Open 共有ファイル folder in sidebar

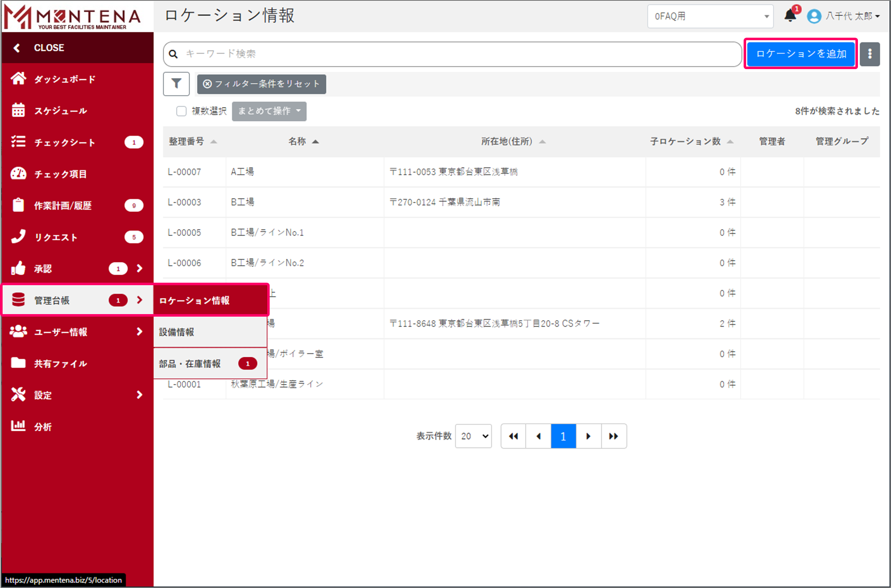[x=60, y=364]
